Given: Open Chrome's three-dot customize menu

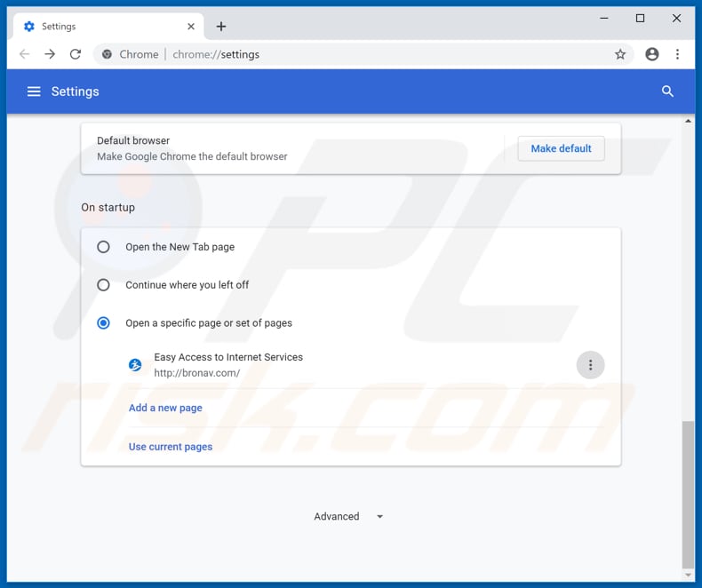Looking at the screenshot, I should [x=677, y=54].
